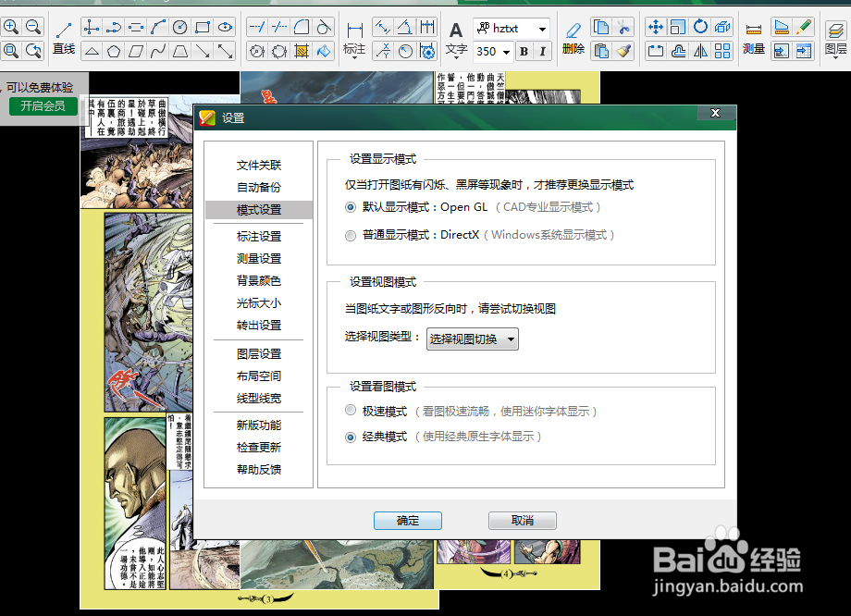Image resolution: width=851 pixels, height=616 pixels.
Task: Open the 新版功能 settings page
Action: [x=259, y=425]
